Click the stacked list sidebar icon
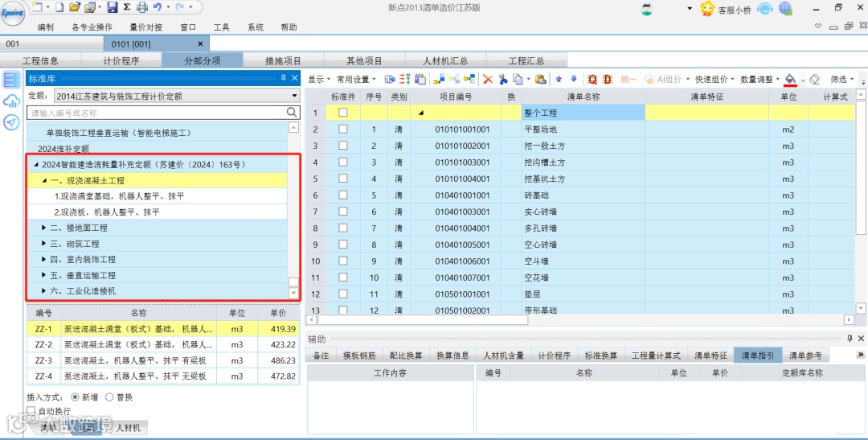Image resolution: width=868 pixels, height=440 pixels. [11, 80]
